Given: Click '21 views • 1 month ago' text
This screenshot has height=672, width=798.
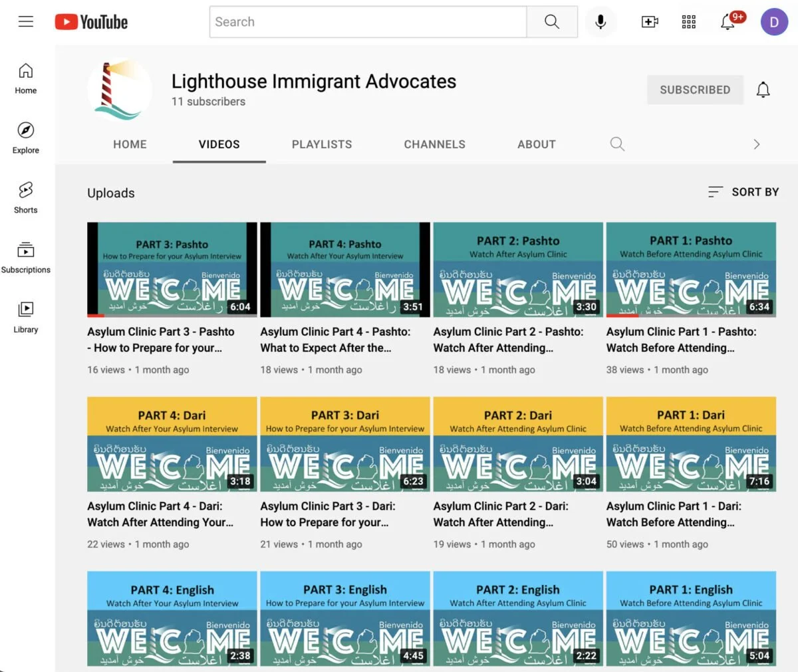Looking at the screenshot, I should (x=311, y=544).
